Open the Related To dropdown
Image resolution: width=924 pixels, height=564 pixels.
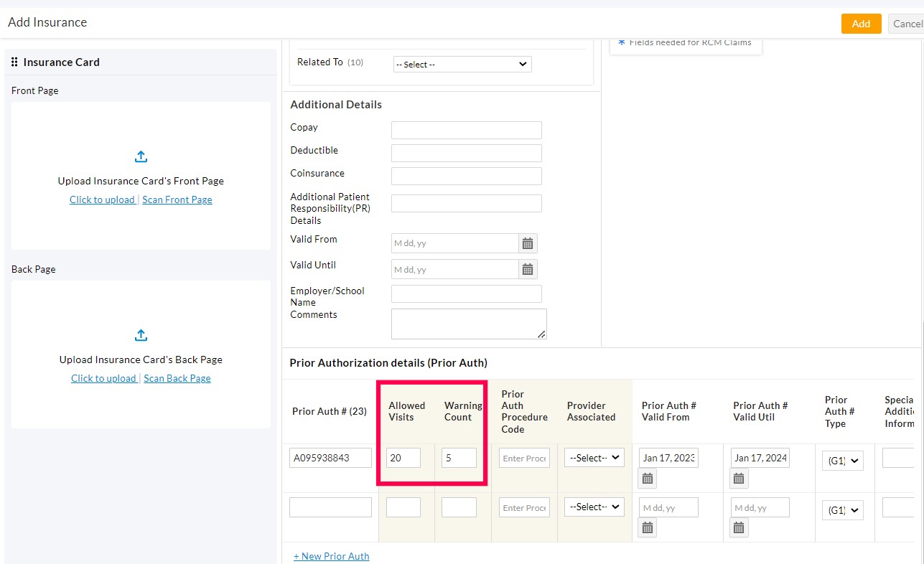point(462,64)
